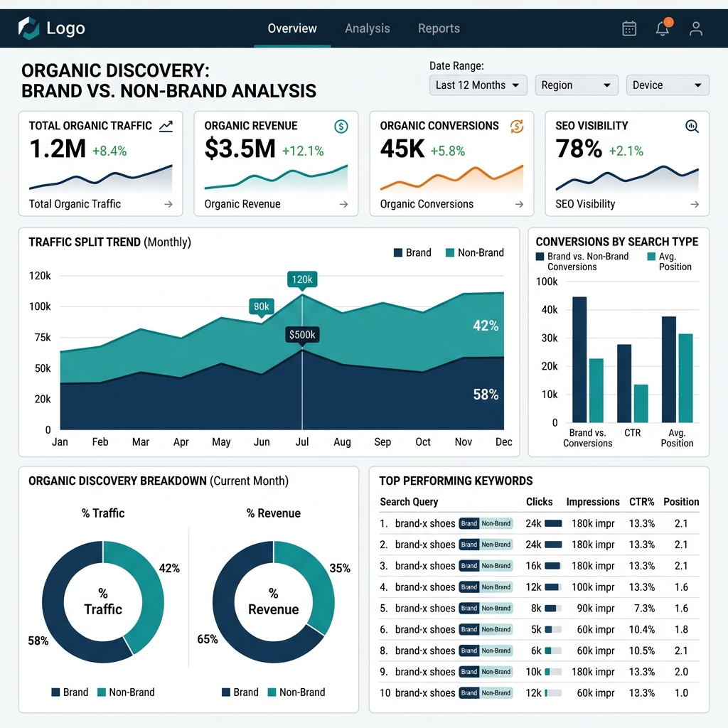Toggle Non-Brand series in Traffic Split legend
The image size is (728, 728).
pyautogui.click(x=474, y=252)
